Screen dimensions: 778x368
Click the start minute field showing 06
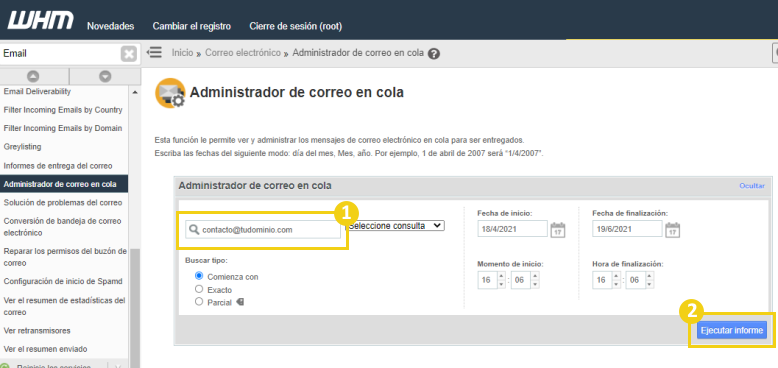(x=521, y=280)
